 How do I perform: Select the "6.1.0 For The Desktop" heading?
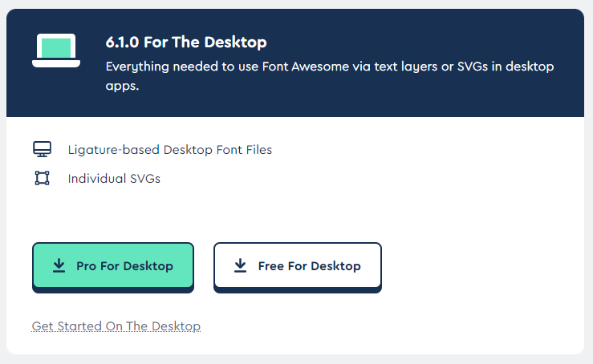[x=186, y=42]
